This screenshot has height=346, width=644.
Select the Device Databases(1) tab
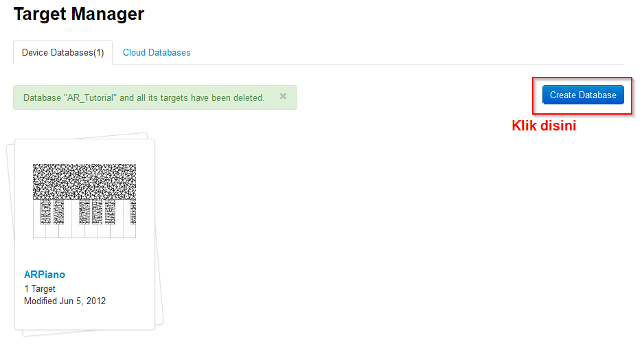(x=62, y=53)
